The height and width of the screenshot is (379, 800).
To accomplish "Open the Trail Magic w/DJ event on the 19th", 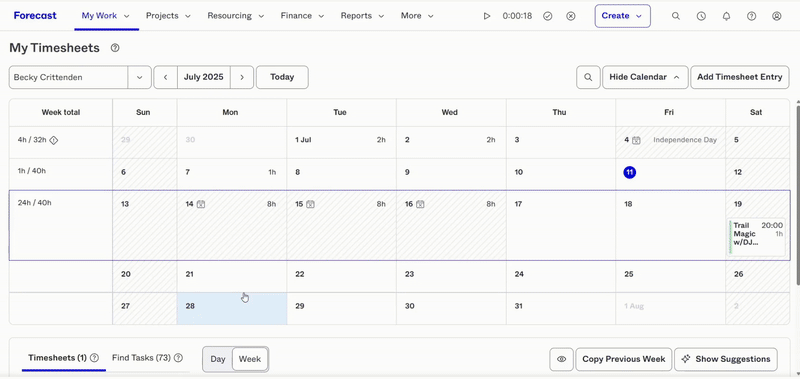I will click(x=757, y=237).
